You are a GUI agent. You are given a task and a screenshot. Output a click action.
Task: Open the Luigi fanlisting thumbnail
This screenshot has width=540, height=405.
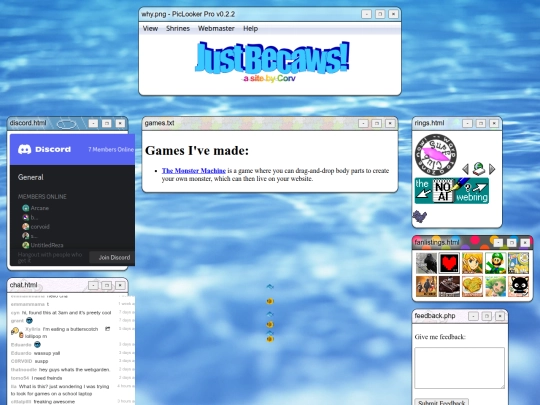point(495,263)
